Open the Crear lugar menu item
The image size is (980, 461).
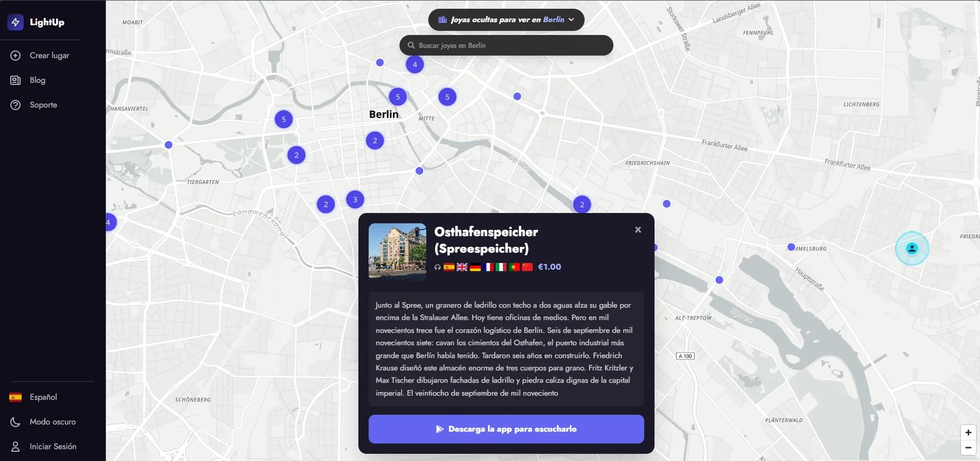click(x=40, y=56)
